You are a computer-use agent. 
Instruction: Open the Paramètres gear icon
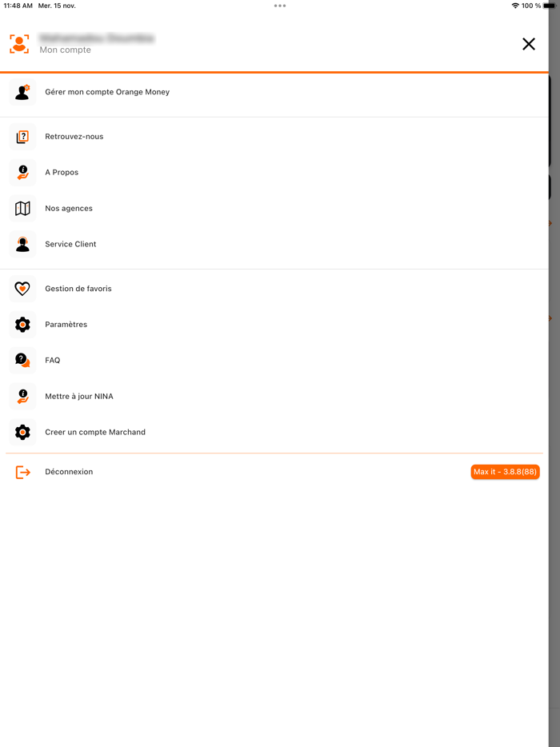pyautogui.click(x=22, y=324)
